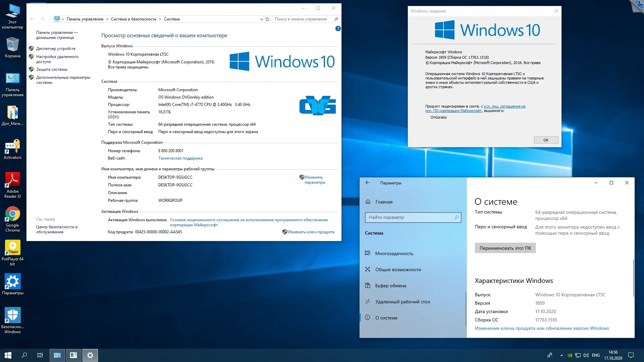644x362 pixels.
Task: Click Диспетчер устройств link
Action: tap(56, 49)
